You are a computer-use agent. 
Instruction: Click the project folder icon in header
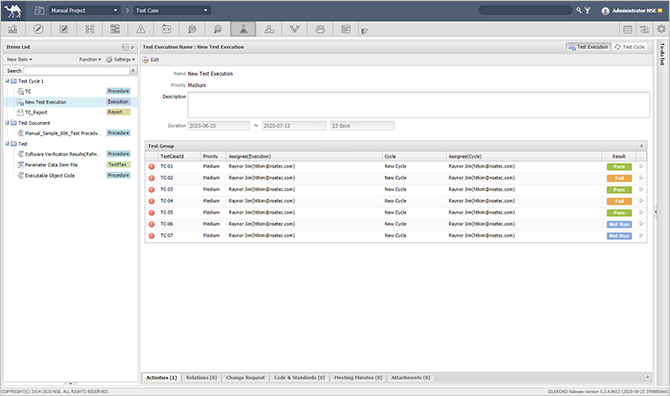(39, 10)
